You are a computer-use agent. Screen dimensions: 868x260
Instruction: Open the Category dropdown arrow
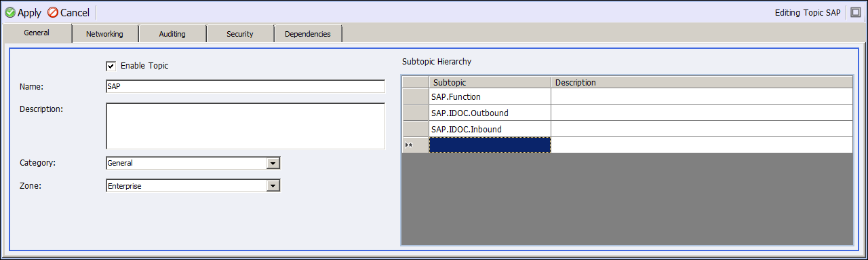pos(273,163)
